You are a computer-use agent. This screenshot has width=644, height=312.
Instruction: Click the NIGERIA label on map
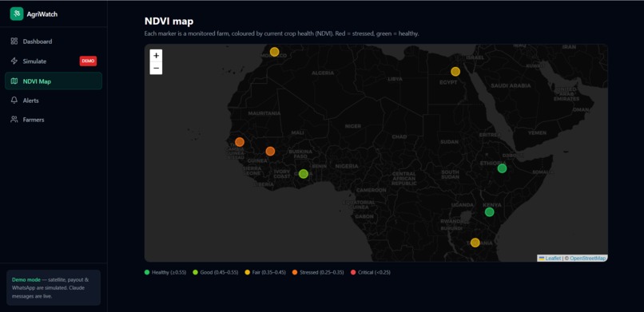[x=347, y=167]
